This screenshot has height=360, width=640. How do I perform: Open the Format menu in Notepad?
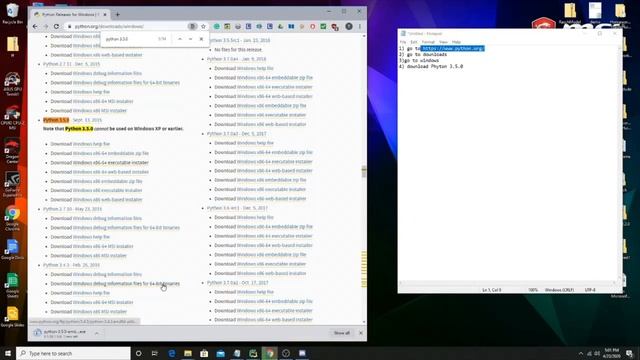(x=428, y=42)
